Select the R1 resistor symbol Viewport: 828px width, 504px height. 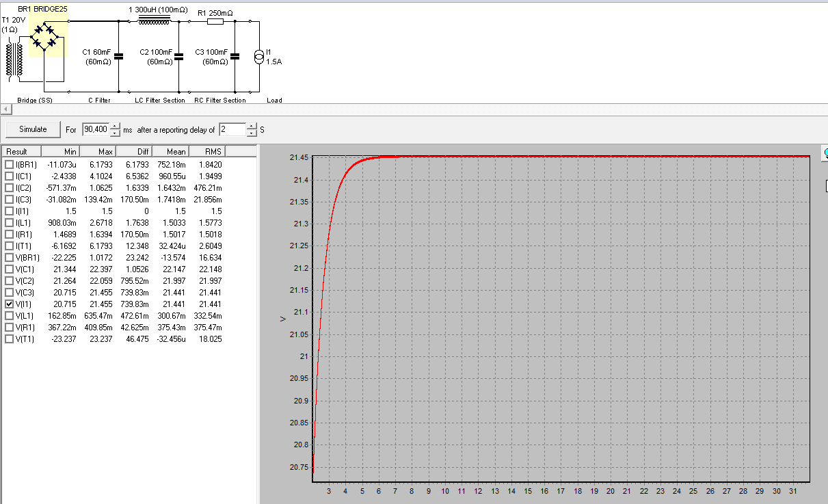[215, 22]
